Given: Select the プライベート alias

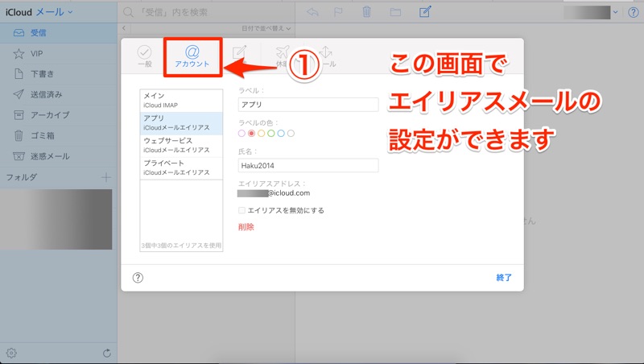Looking at the screenshot, I should [181, 168].
